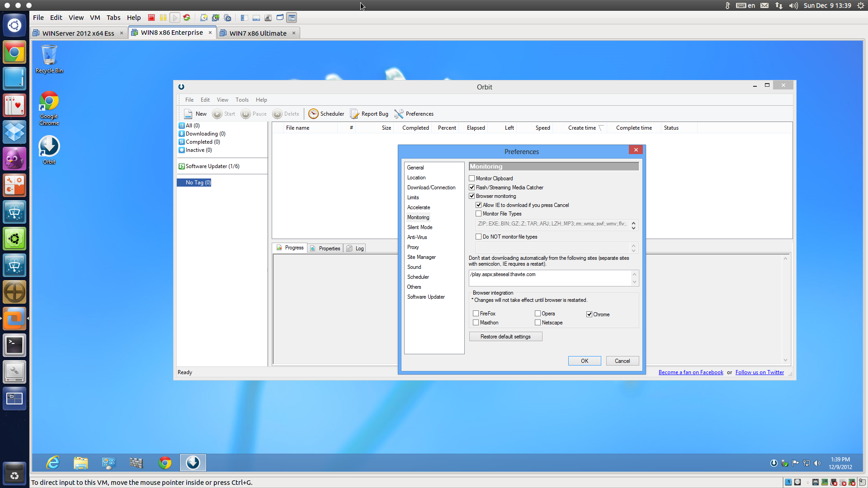Enable the Monitor Clipboard checkbox
This screenshot has height=488, width=868.
[472, 178]
